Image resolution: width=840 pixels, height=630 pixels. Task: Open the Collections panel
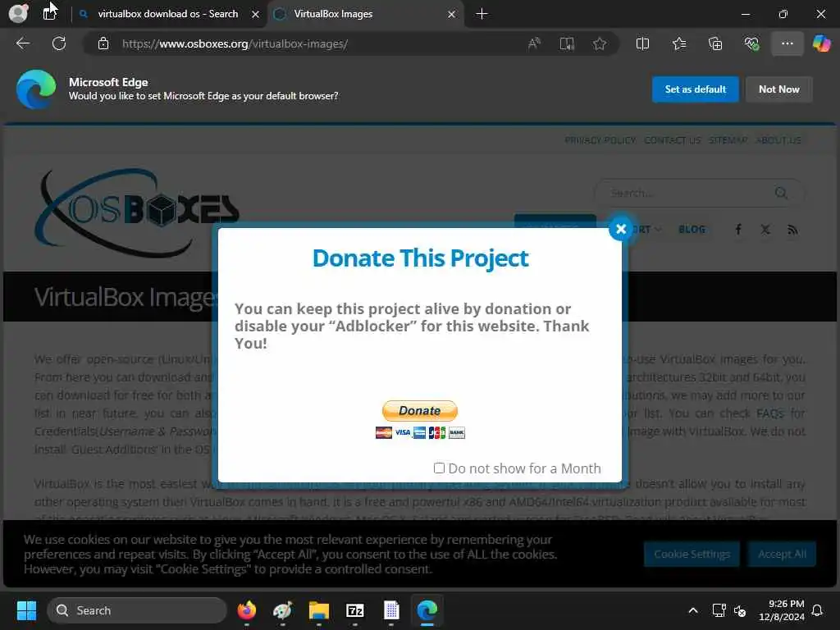point(715,43)
